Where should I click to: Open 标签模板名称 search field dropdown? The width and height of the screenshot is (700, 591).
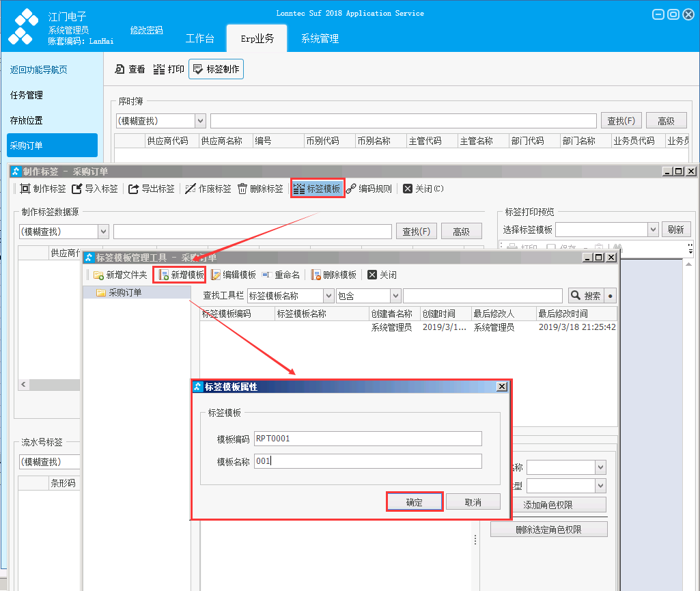pos(328,296)
